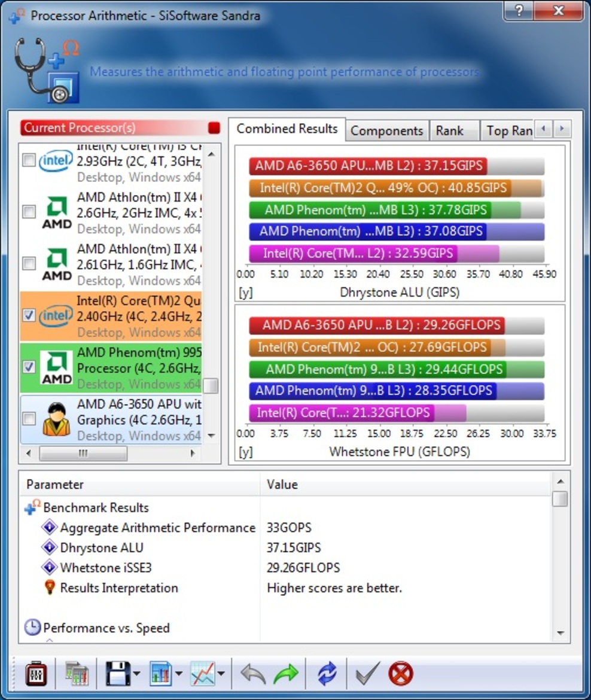Click results panel scroll down arrow
Screen dimensions: 591x700
click(560, 633)
